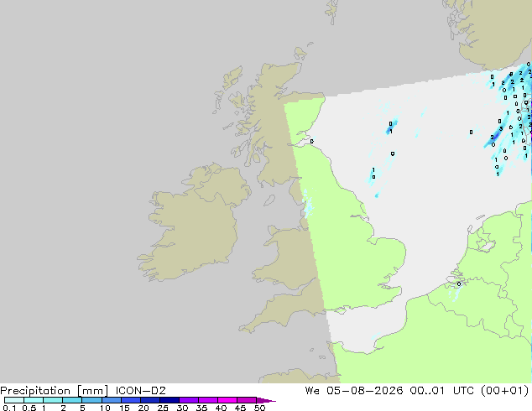Click the '10' legend value label
Image resolution: width=532 pixels, height=411 pixels.
point(105,408)
